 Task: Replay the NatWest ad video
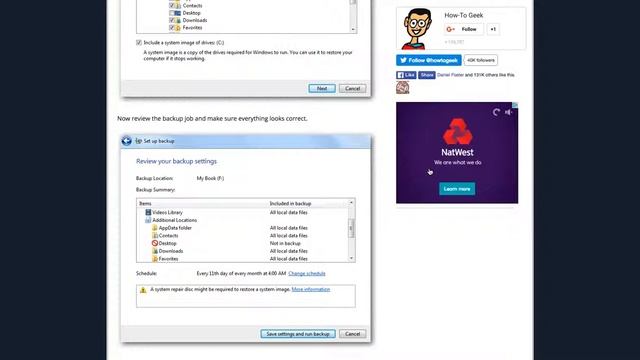[496, 112]
